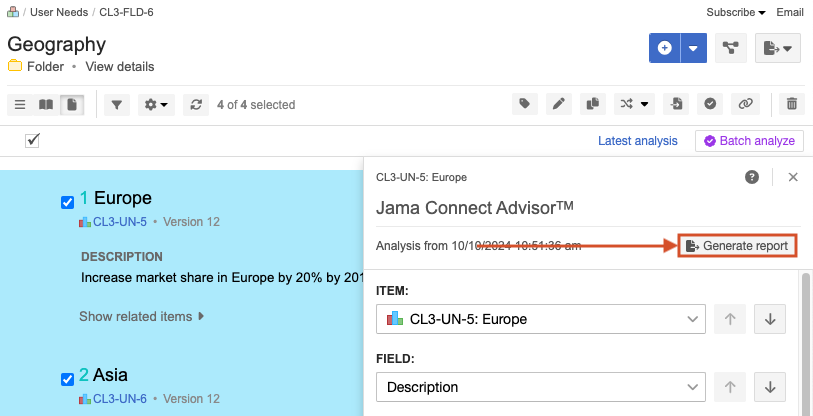813x416 pixels.
Task: Close the Jama Connect Advisor panel
Action: [793, 177]
